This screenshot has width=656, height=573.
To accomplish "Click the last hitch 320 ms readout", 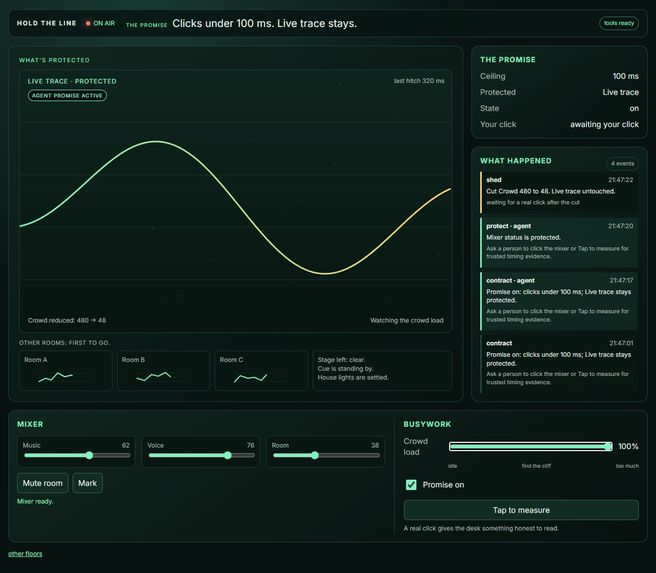I will pyautogui.click(x=419, y=81).
